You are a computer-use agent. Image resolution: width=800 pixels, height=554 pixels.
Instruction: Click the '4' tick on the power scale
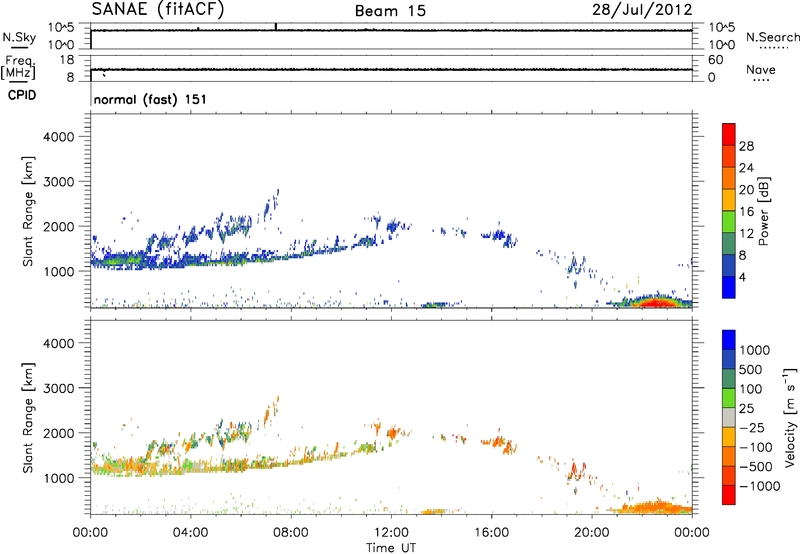[742, 277]
